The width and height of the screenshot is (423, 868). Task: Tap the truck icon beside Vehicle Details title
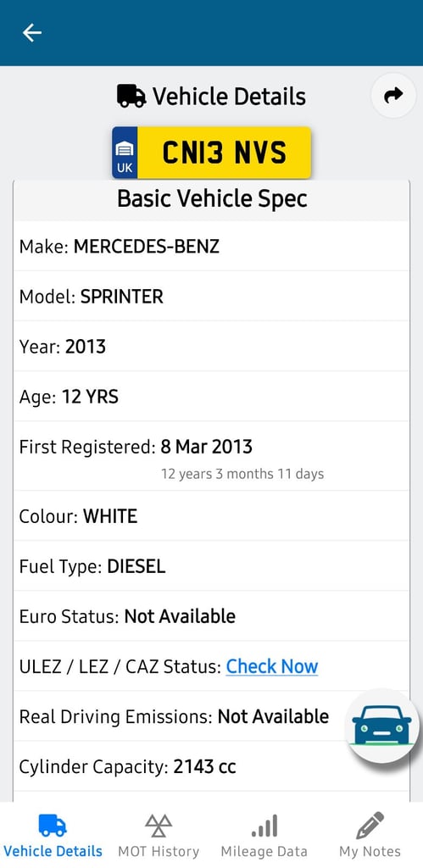pyautogui.click(x=131, y=97)
